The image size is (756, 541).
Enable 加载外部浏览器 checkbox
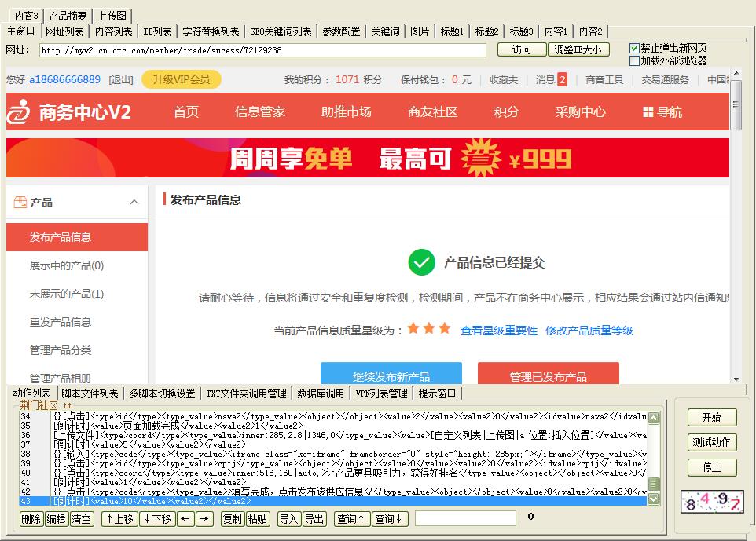634,60
